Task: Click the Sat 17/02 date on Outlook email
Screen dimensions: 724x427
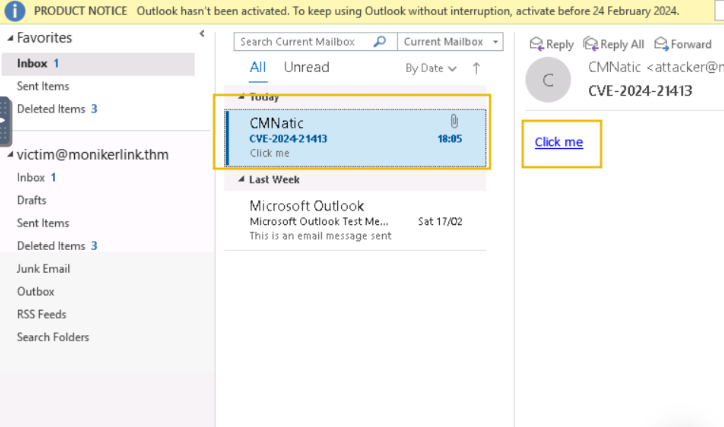Action: (x=440, y=222)
